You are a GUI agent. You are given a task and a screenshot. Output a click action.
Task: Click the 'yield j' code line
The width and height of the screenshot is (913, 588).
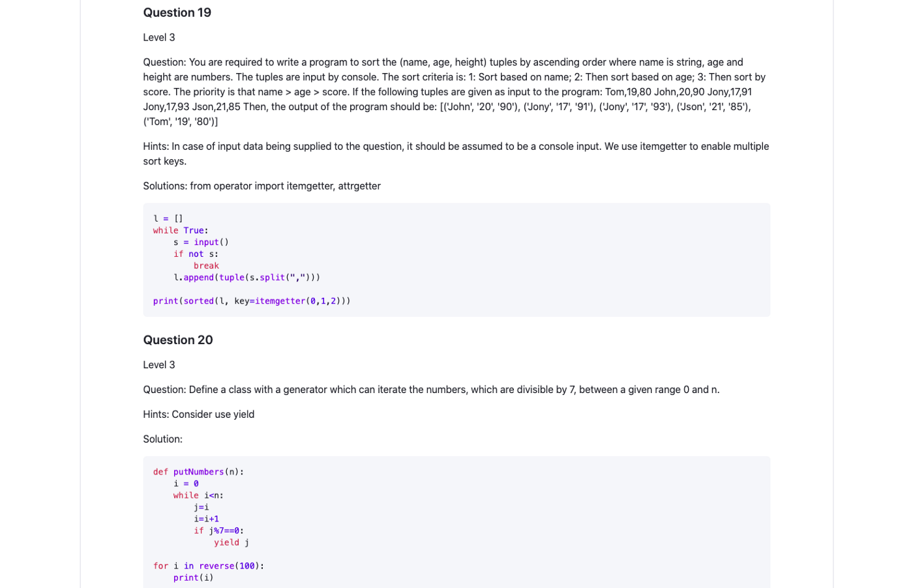pyautogui.click(x=232, y=542)
